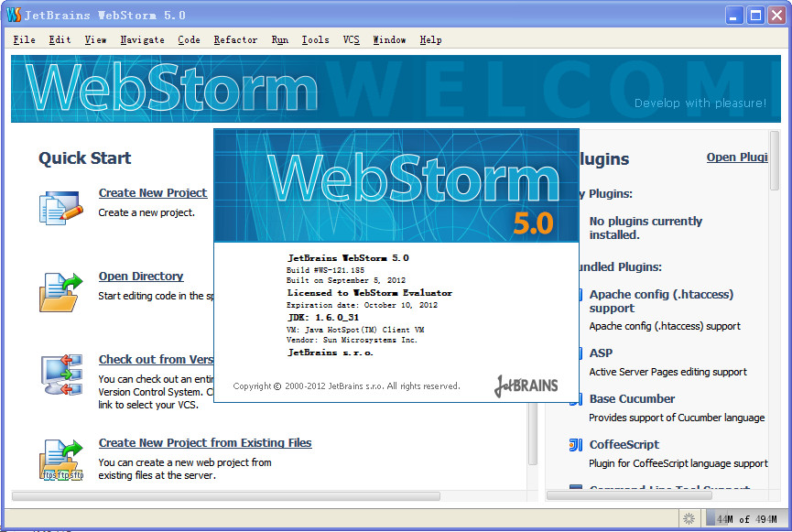
Task: Click the Quick Start horizontal scrollbar
Action: (226, 496)
